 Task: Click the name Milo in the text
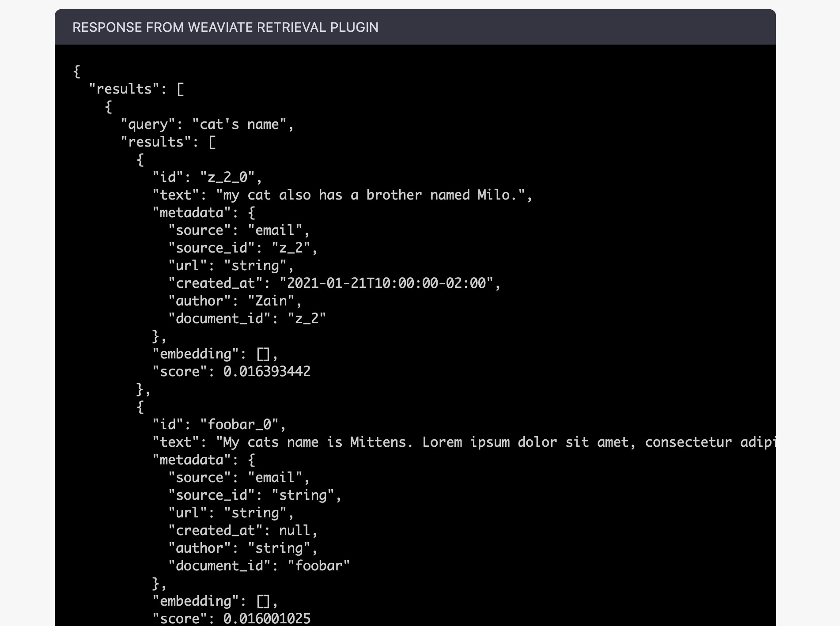coord(493,195)
